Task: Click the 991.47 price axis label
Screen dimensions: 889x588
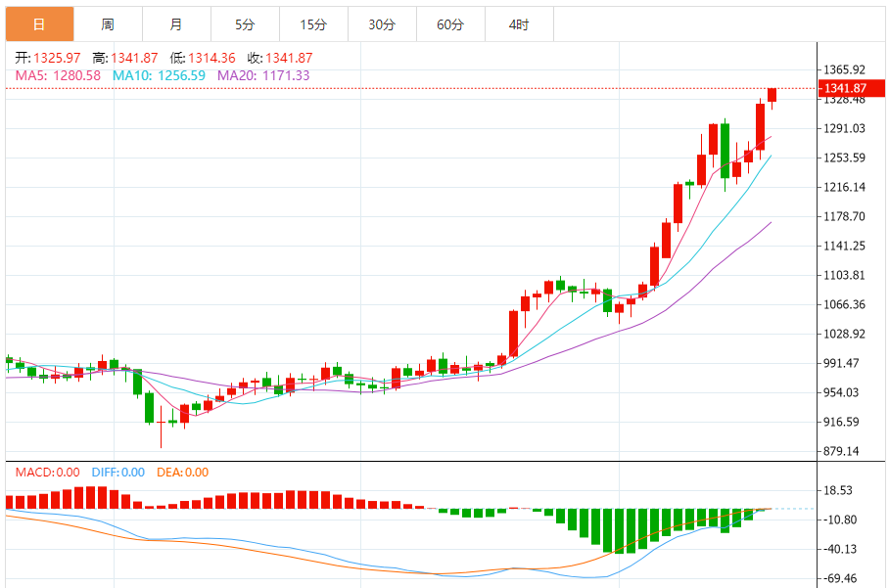Action: pyautogui.click(x=841, y=363)
